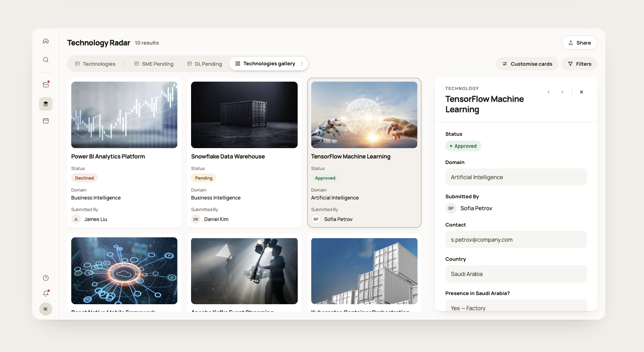Open Customise cards options

(x=527, y=64)
